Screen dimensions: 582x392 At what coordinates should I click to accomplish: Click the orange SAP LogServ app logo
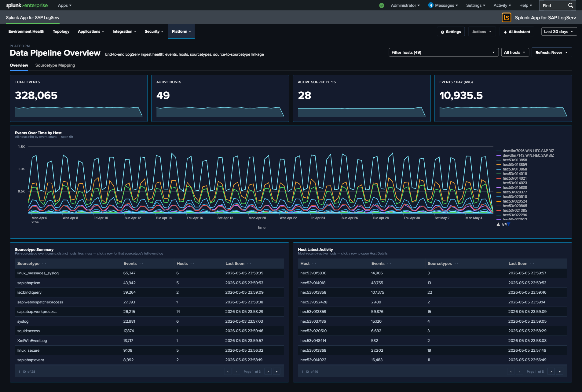(506, 17)
